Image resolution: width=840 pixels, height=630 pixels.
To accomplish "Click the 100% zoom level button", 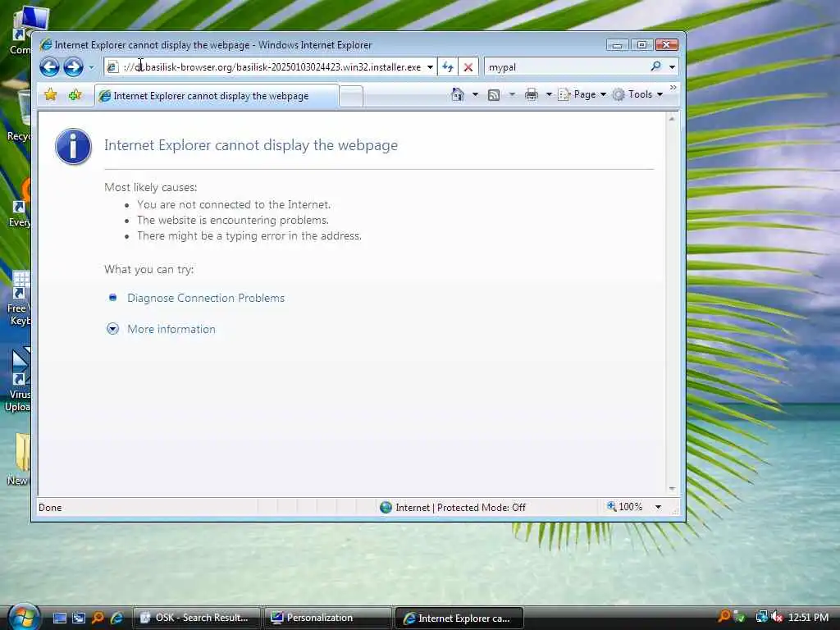I will pos(625,507).
